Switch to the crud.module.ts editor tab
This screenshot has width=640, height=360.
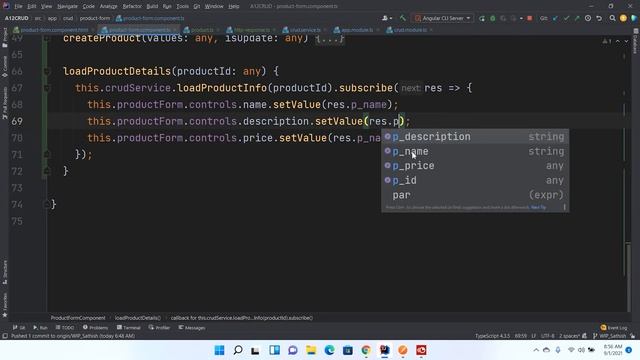(x=409, y=30)
